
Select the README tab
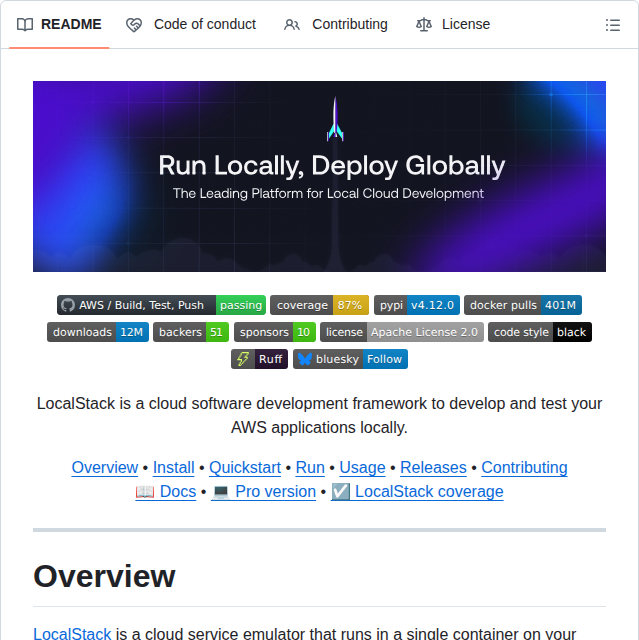click(x=59, y=24)
